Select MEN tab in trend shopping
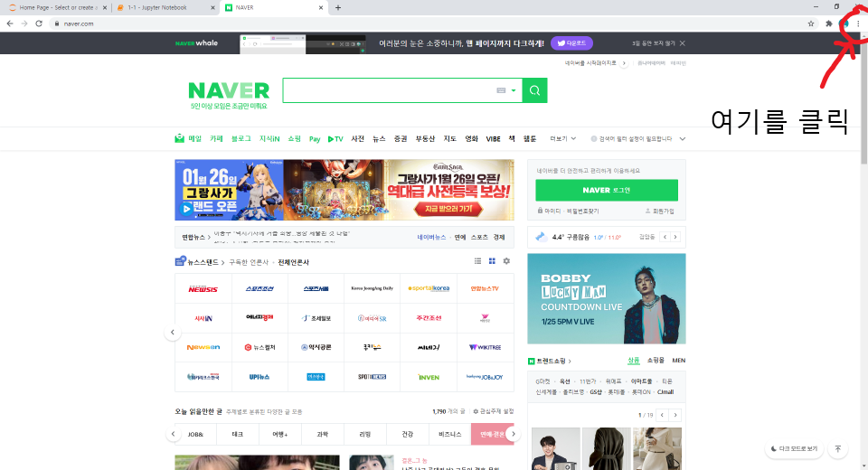 point(679,361)
